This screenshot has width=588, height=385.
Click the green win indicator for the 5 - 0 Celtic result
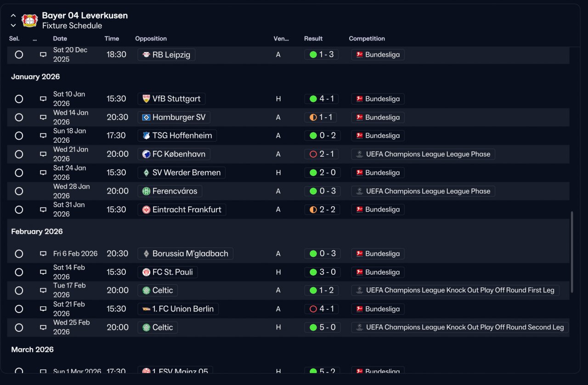pos(313,328)
